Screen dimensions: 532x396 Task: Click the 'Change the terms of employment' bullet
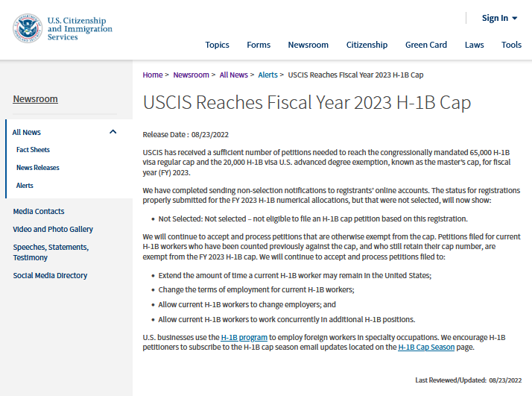pos(256,290)
